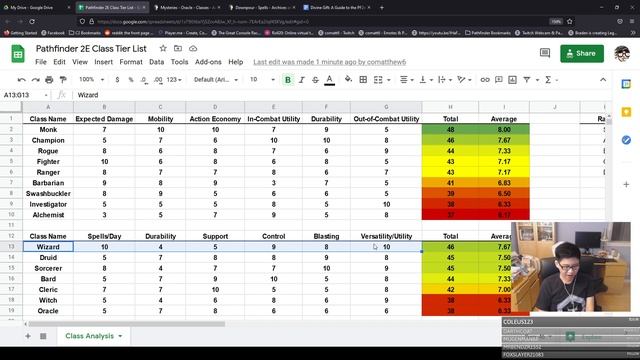Insert a comment from toolbar
Screen dimensions: 640x360
coord(498,80)
